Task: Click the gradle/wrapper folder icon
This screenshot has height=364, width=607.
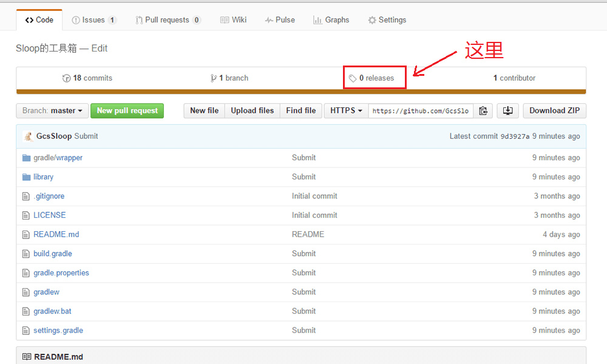Action: (26, 158)
